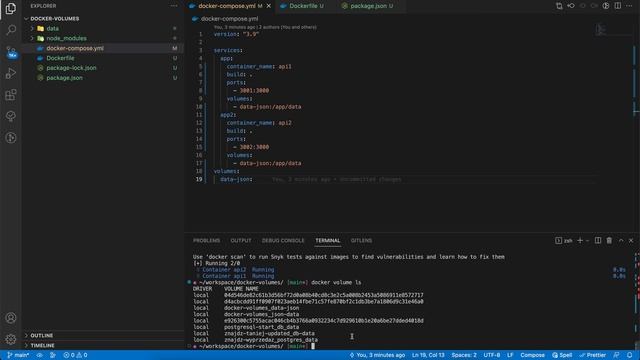The image size is (640, 360).
Task: Click the split terminal icon
Action: coord(598,240)
